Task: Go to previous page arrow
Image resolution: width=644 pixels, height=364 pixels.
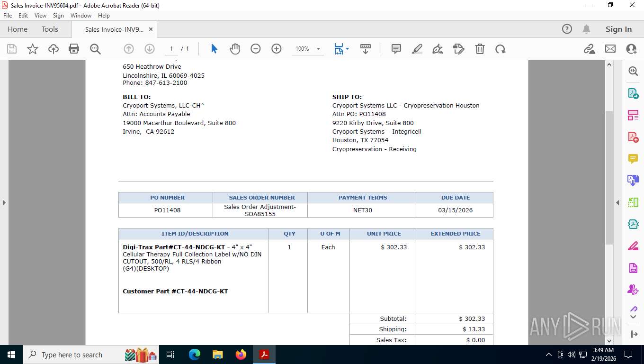Action: coord(129,49)
